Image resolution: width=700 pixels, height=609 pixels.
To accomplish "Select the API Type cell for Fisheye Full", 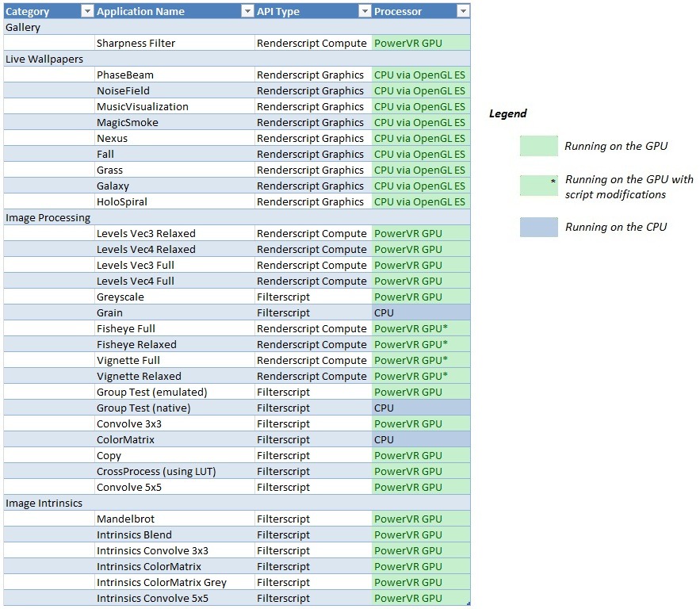I will point(312,328).
